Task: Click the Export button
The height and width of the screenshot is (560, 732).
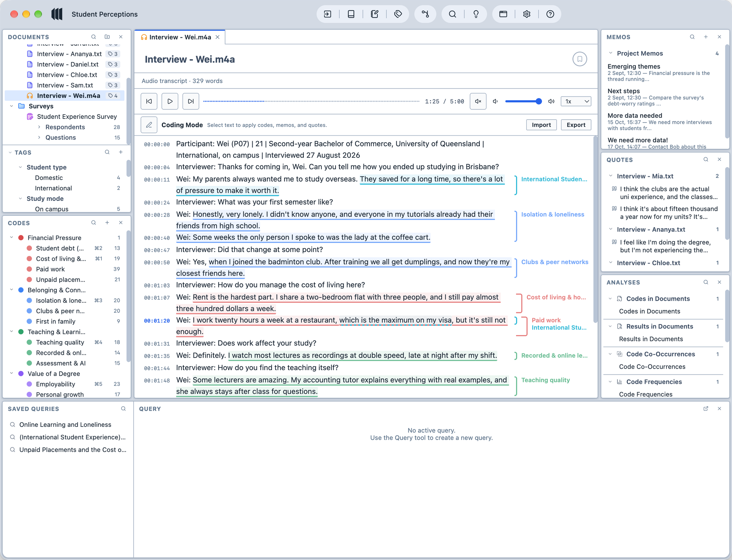Action: point(576,125)
